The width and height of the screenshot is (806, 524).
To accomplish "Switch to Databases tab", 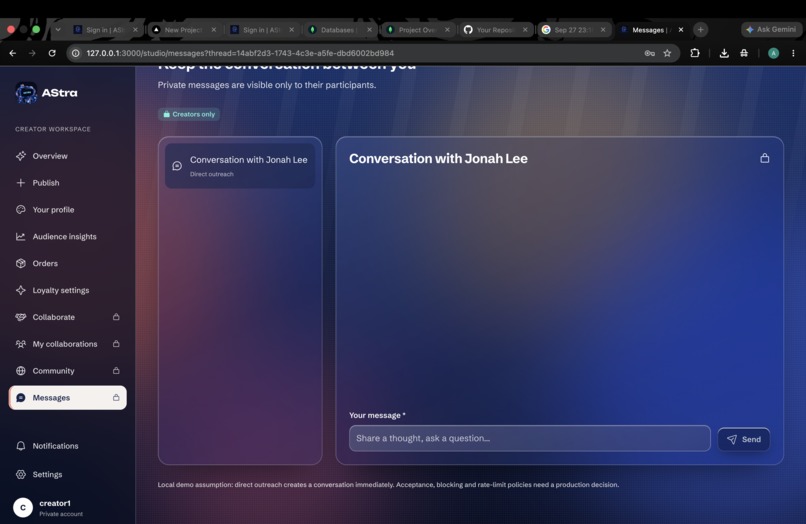I will tap(337, 30).
